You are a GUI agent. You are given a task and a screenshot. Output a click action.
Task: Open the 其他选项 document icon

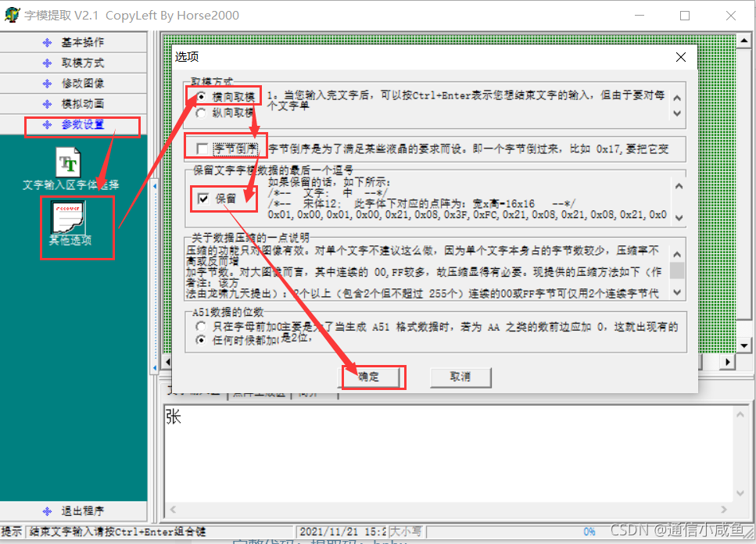[68, 217]
